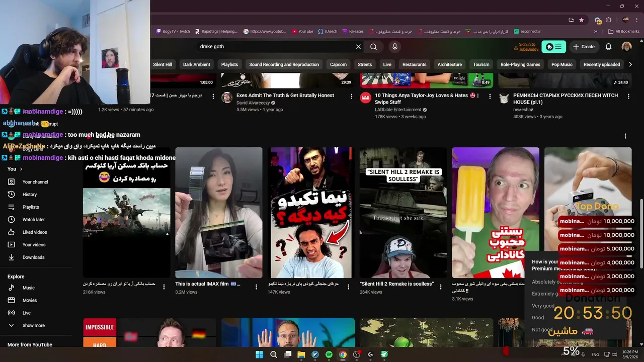Select the Silent Hill filter chip
The width and height of the screenshot is (644, 362).
pyautogui.click(x=163, y=64)
